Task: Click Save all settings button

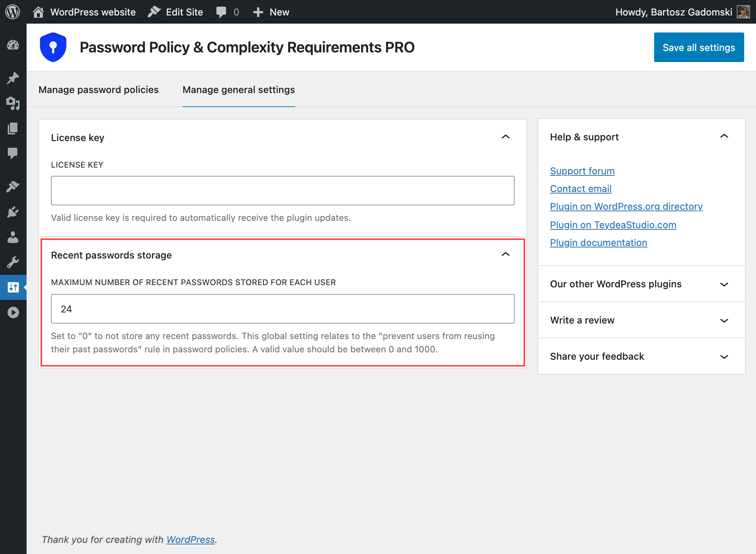Action: [x=699, y=47]
